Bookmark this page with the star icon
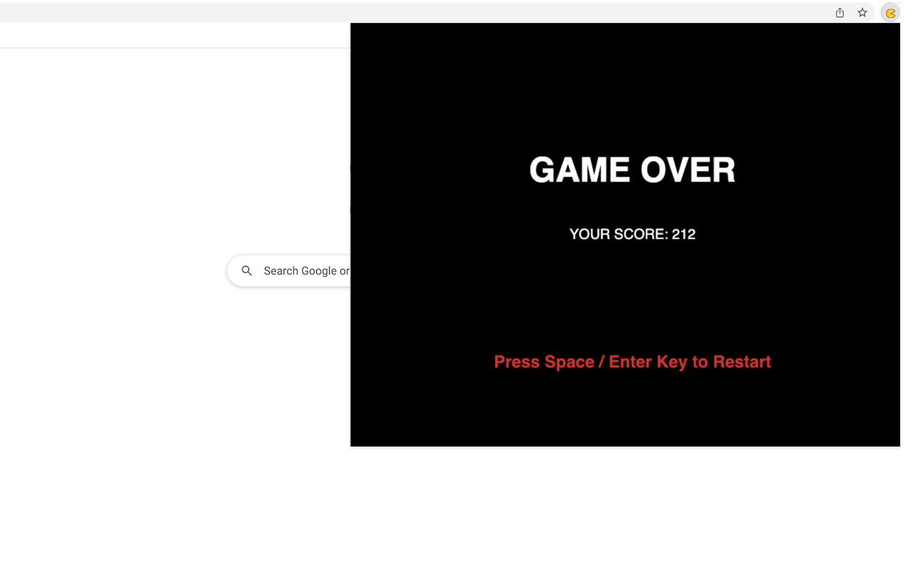The width and height of the screenshot is (924, 578). pyautogui.click(x=862, y=12)
